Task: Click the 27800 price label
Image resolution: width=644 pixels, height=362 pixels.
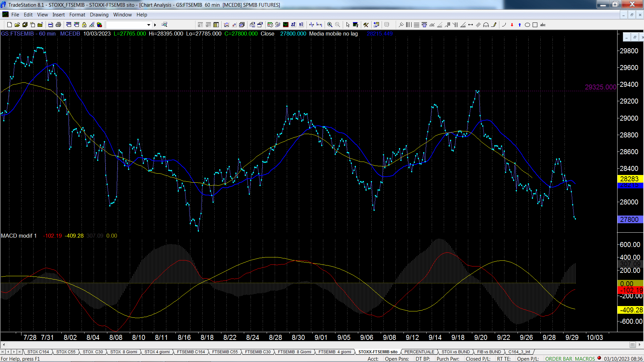Action: tap(630, 220)
